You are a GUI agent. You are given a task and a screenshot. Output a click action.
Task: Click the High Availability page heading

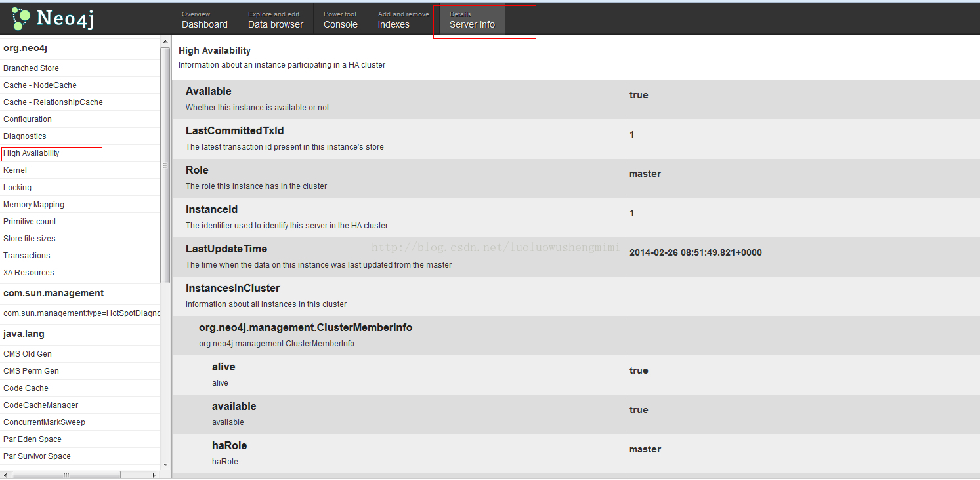tap(215, 50)
